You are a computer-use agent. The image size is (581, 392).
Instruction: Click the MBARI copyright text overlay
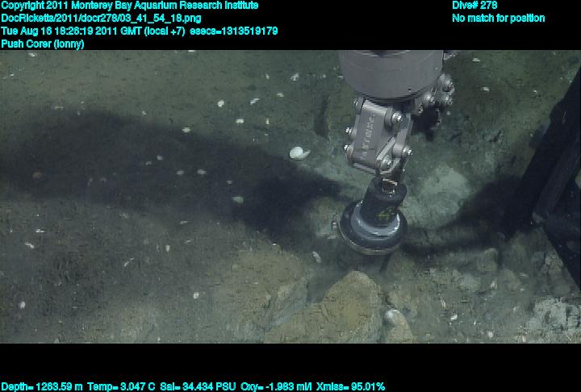129,6
